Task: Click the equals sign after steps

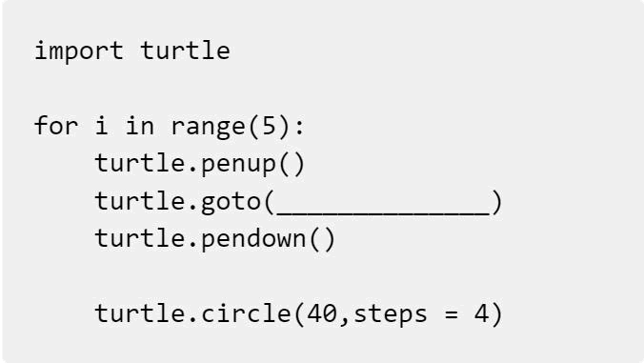Action: click(451, 315)
